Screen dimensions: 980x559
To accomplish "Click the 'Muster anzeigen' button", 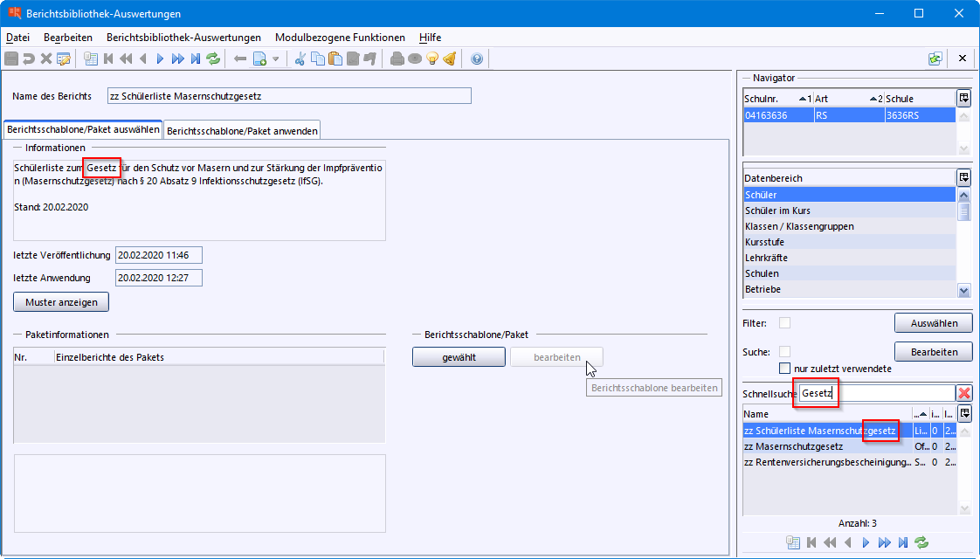I will 61,301.
